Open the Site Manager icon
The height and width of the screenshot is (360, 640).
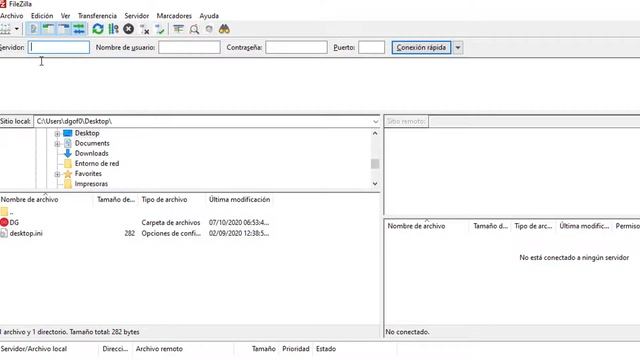[x=5, y=29]
